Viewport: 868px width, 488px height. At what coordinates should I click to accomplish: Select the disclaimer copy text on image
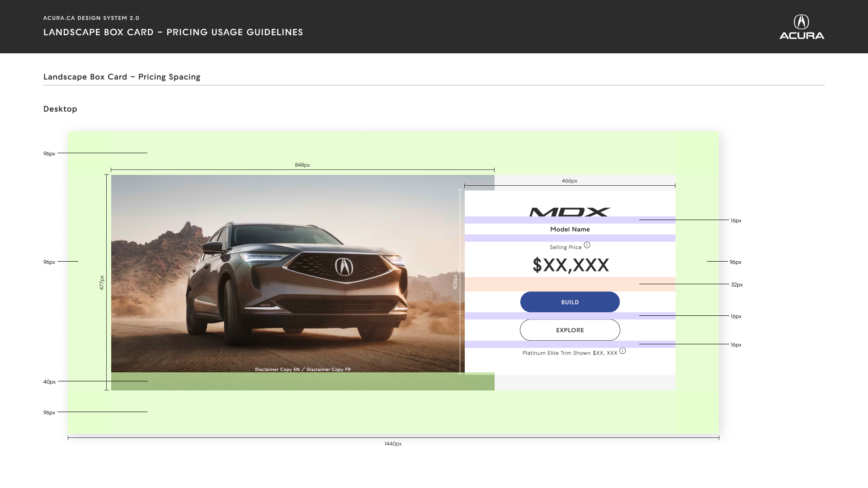(302, 369)
